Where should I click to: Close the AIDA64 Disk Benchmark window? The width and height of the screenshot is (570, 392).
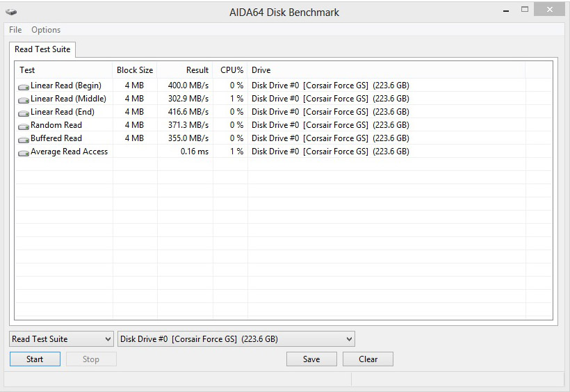point(549,10)
